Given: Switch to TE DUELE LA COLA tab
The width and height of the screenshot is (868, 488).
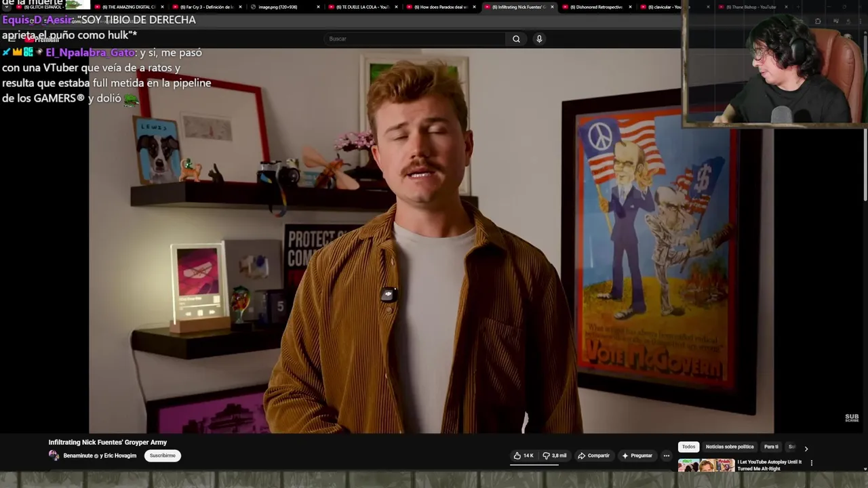Looking at the screenshot, I should point(362,7).
